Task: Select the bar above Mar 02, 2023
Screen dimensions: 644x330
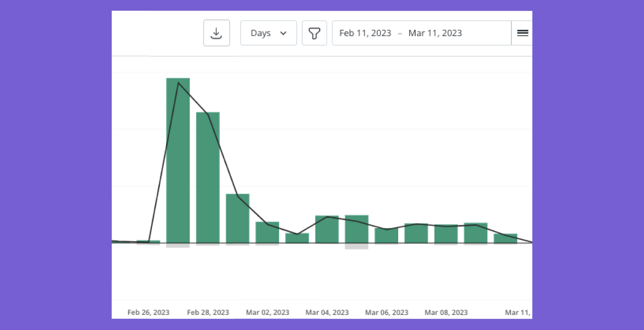Action: (267, 232)
